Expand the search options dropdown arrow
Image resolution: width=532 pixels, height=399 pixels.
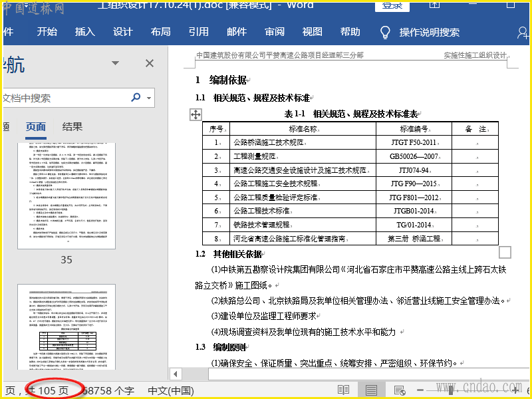[x=149, y=98]
